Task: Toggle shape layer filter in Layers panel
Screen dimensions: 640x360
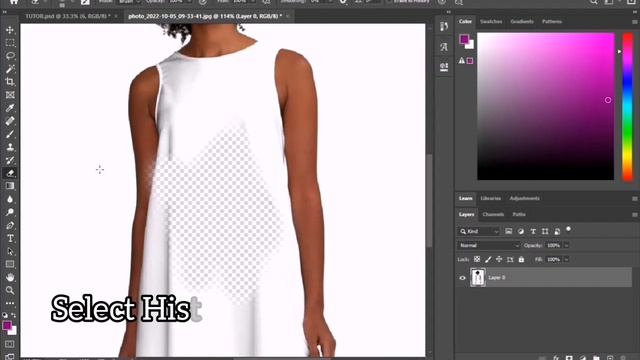Action: [x=545, y=231]
